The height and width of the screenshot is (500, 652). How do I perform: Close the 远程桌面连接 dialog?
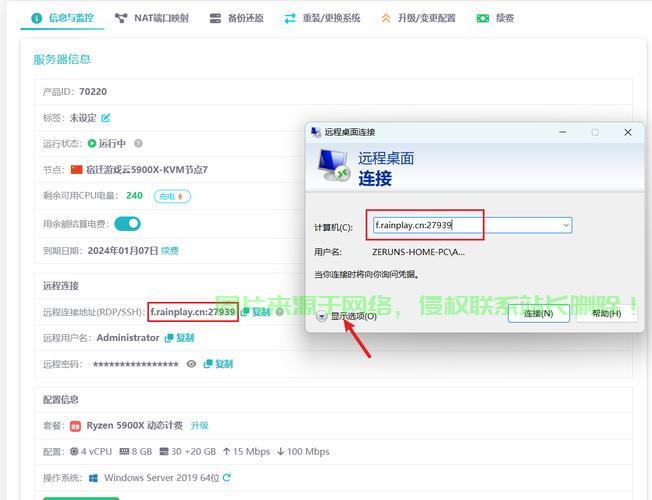pyautogui.click(x=628, y=132)
